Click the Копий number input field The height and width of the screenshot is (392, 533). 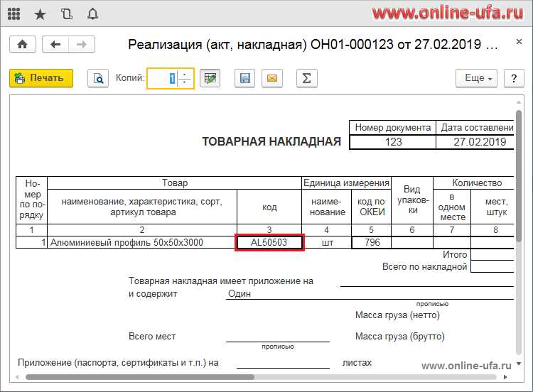point(162,78)
